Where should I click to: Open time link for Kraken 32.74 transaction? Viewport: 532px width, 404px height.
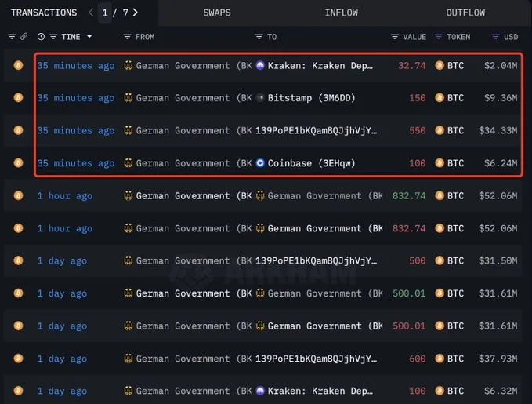coord(76,66)
